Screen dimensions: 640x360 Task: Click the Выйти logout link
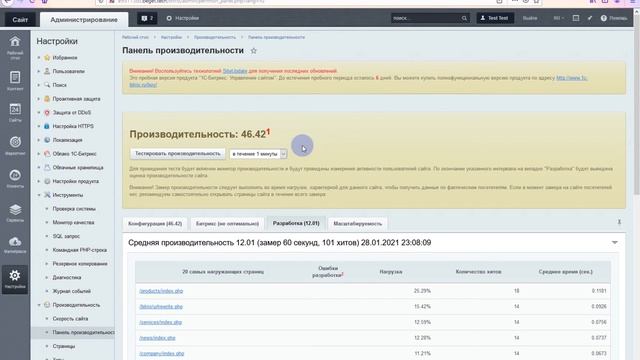[530, 18]
